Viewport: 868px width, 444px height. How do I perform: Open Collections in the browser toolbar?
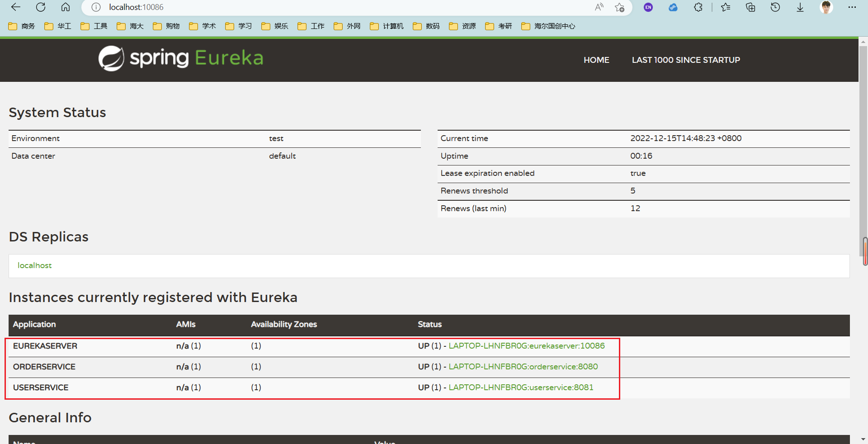(x=750, y=7)
